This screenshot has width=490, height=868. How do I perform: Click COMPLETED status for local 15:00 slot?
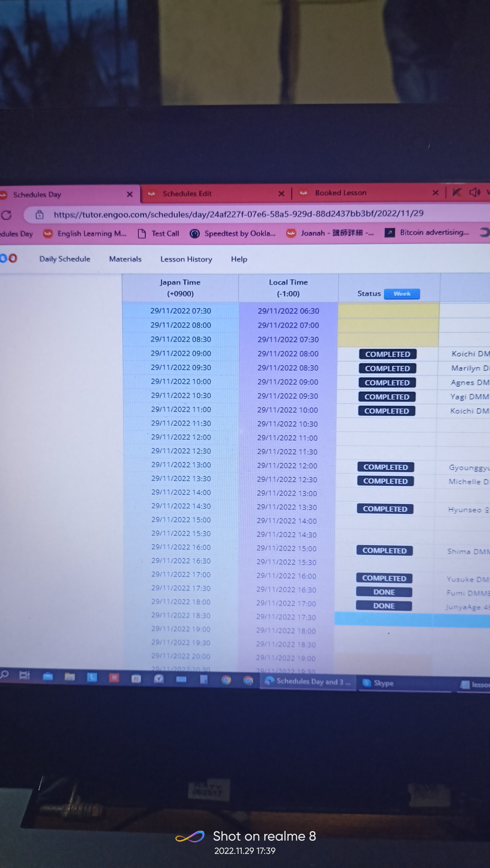click(384, 550)
